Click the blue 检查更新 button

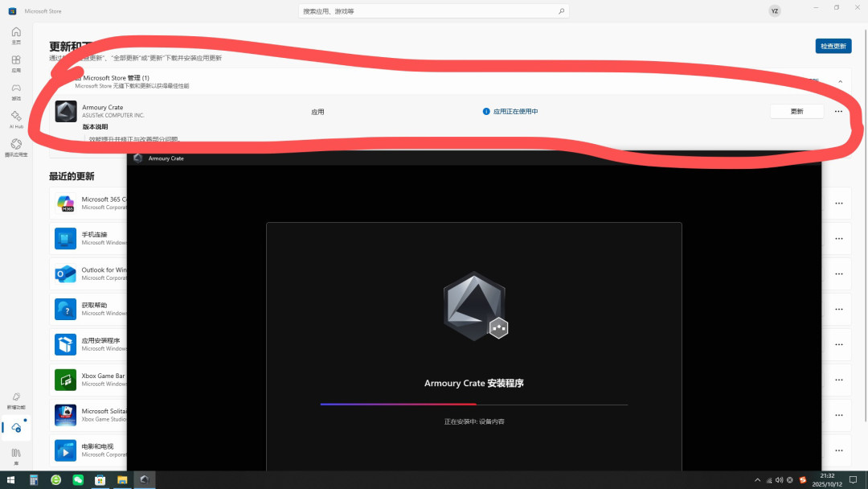tap(833, 46)
